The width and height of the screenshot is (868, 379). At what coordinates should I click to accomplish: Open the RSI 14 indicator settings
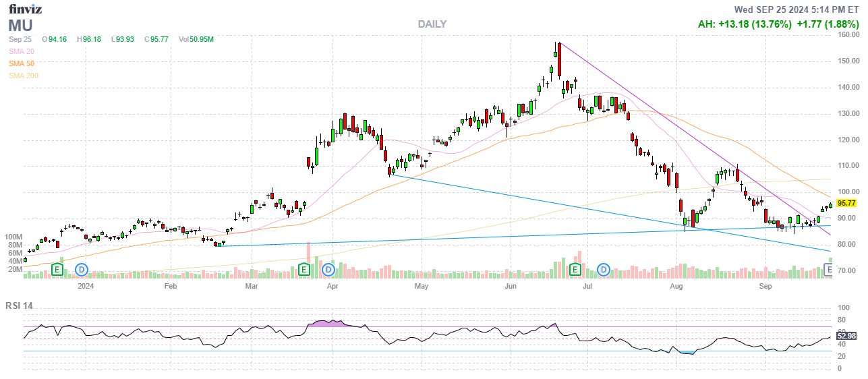[x=21, y=305]
